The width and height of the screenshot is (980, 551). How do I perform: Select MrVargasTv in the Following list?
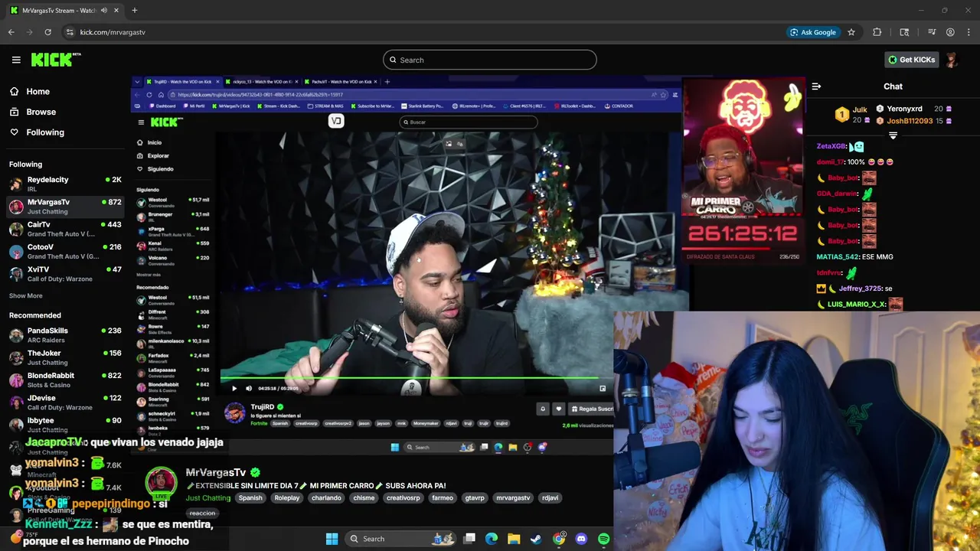click(x=65, y=207)
